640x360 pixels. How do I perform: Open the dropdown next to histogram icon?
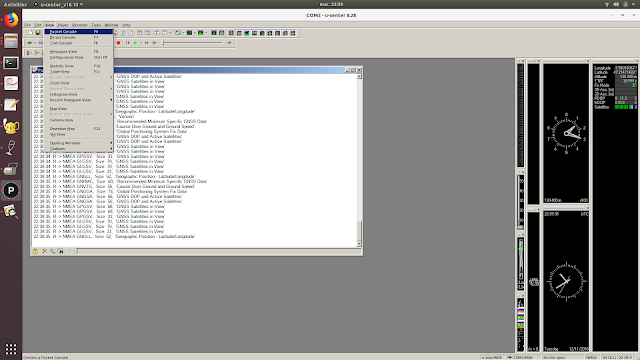coord(206,33)
